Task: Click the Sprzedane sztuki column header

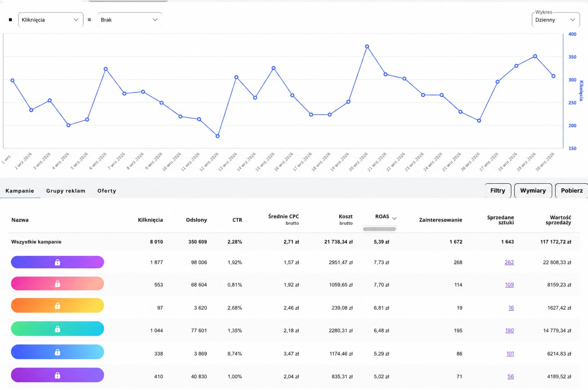Action: (x=501, y=220)
